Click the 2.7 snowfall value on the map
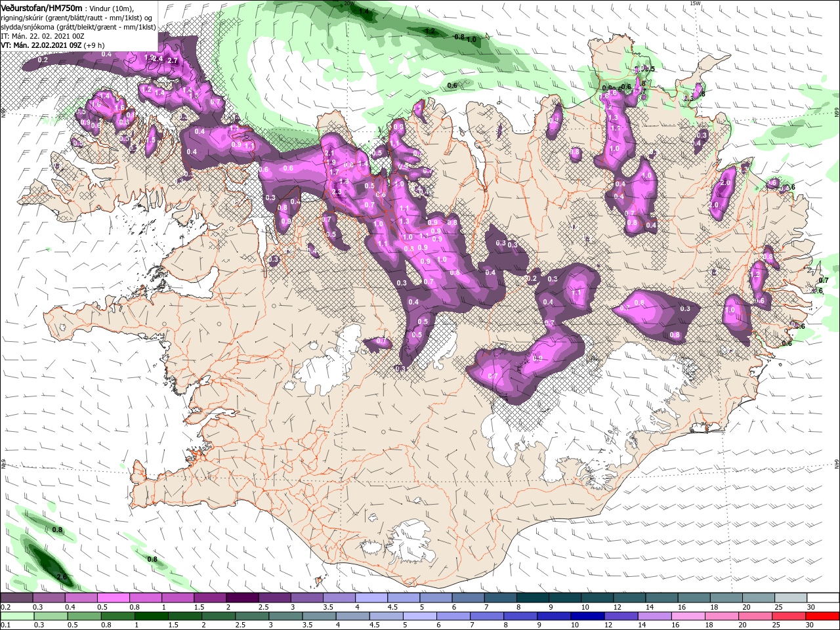Image resolution: width=840 pixels, height=630 pixels. [173, 60]
